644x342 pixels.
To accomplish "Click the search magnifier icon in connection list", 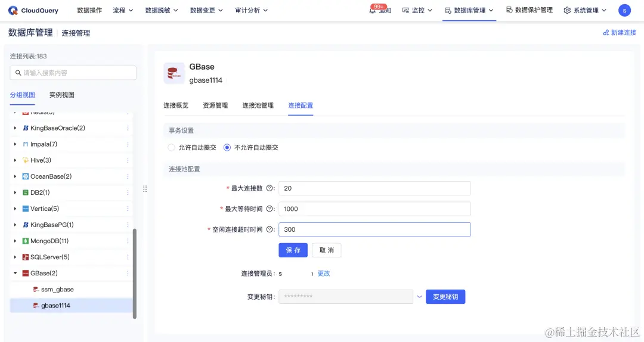I will [x=18, y=73].
